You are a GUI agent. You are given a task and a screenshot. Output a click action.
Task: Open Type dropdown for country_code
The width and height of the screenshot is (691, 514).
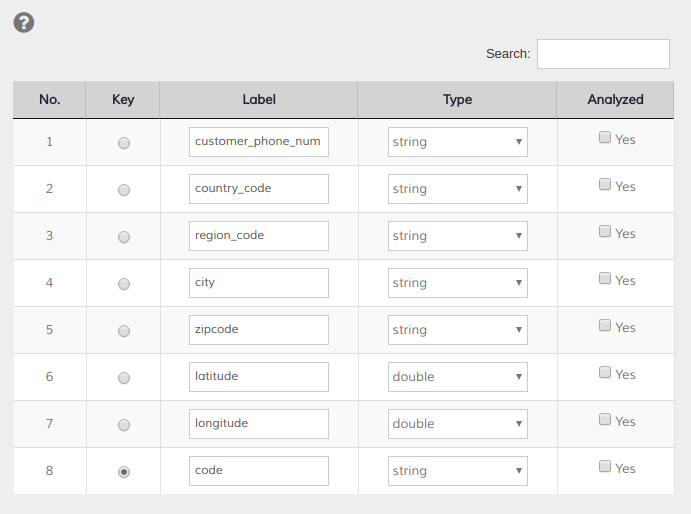(457, 189)
